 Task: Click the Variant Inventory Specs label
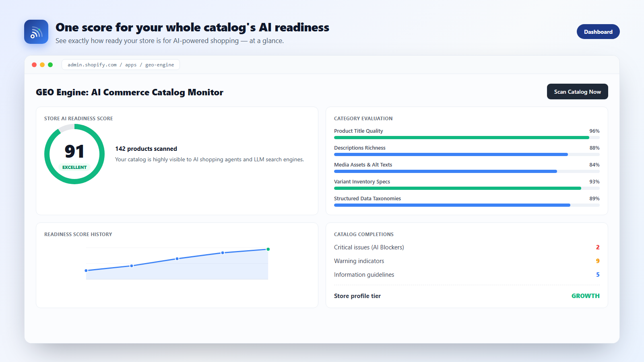pos(362,182)
